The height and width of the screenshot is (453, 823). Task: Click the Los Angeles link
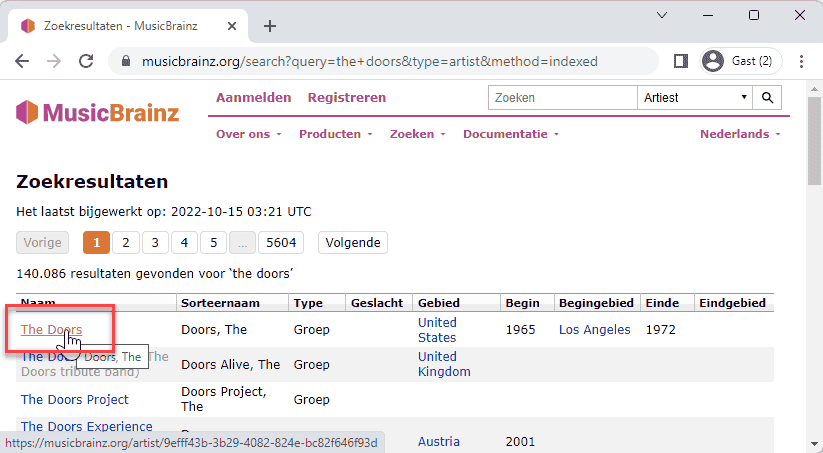point(595,330)
